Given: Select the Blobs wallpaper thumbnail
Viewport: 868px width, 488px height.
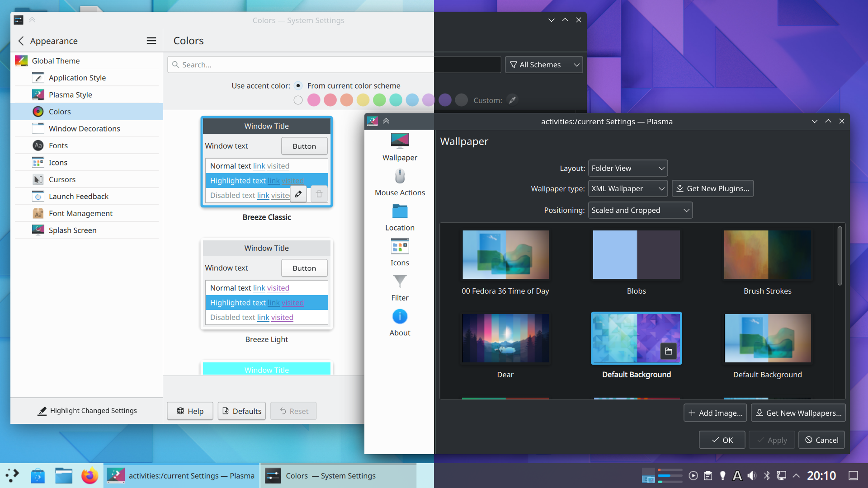Looking at the screenshot, I should (636, 255).
